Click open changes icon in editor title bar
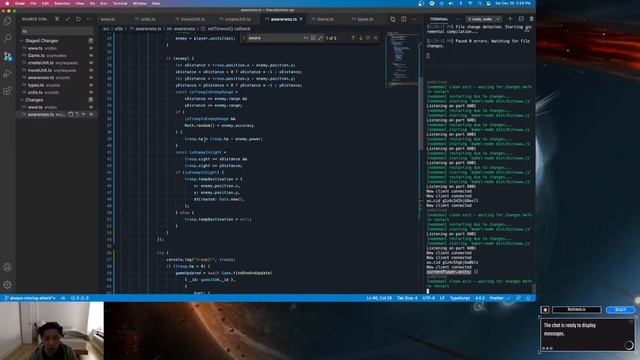Viewport: 640px width, 360px height. (x=393, y=19)
